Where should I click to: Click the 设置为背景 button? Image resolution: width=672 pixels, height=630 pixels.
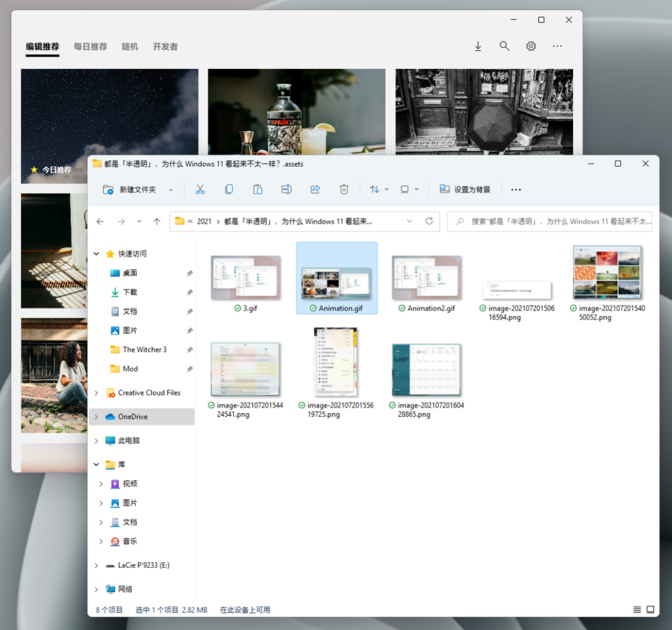[x=465, y=189]
